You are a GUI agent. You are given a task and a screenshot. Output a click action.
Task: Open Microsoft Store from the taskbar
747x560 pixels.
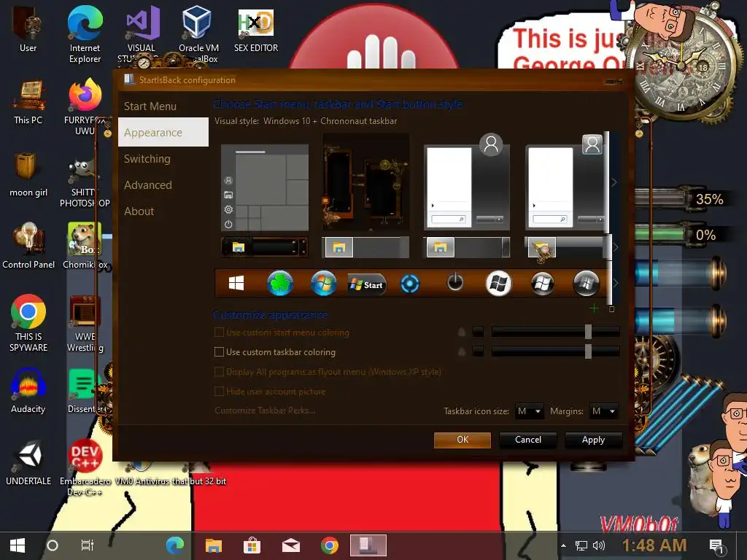pos(252,545)
